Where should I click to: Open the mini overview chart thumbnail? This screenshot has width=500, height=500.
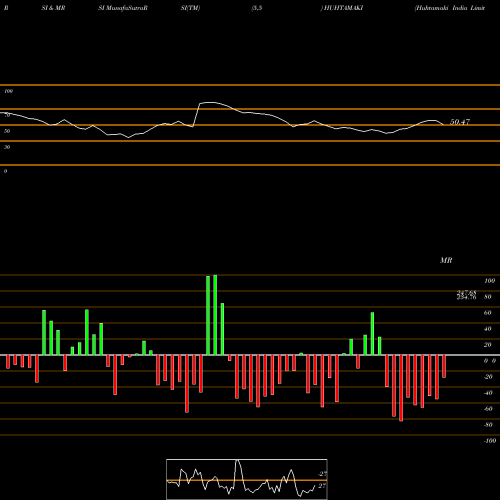[247, 479]
